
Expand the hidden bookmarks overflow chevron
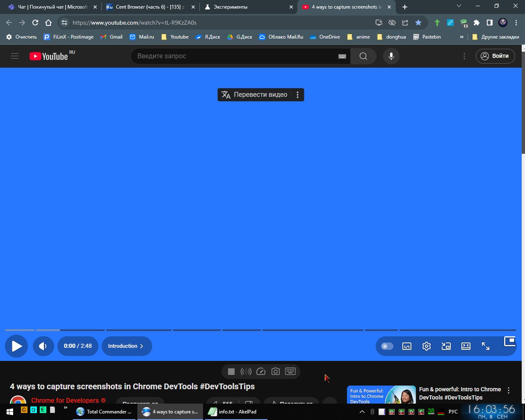462,37
